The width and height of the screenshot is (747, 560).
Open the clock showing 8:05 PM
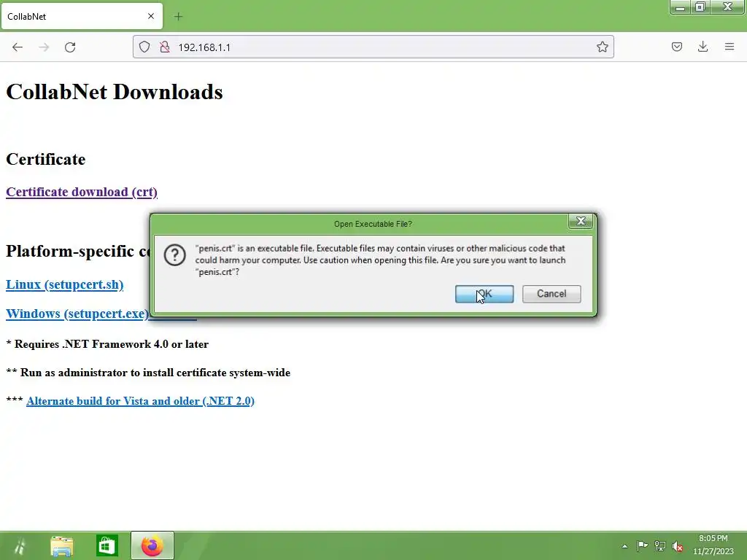713,545
